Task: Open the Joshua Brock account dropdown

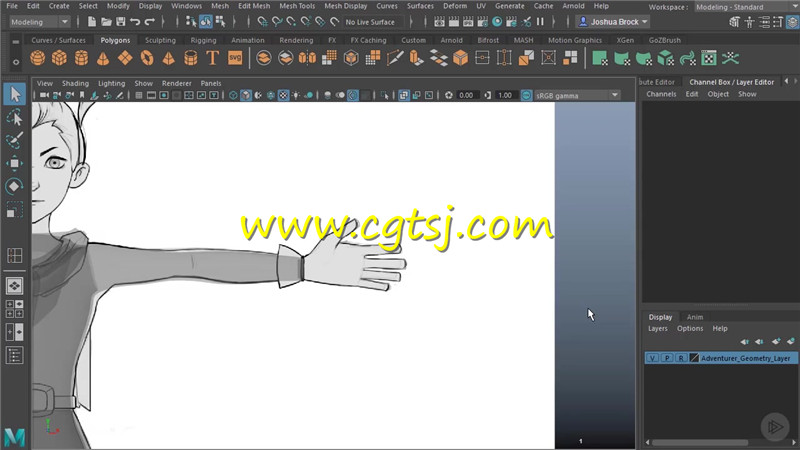Action: [x=612, y=22]
